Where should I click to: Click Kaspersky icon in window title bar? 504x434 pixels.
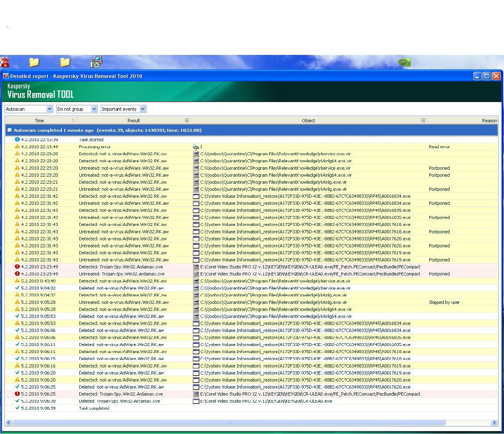[x=6, y=76]
